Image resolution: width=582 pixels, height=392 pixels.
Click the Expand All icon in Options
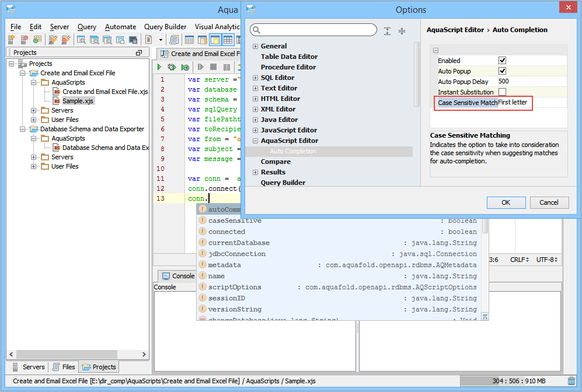point(387,31)
